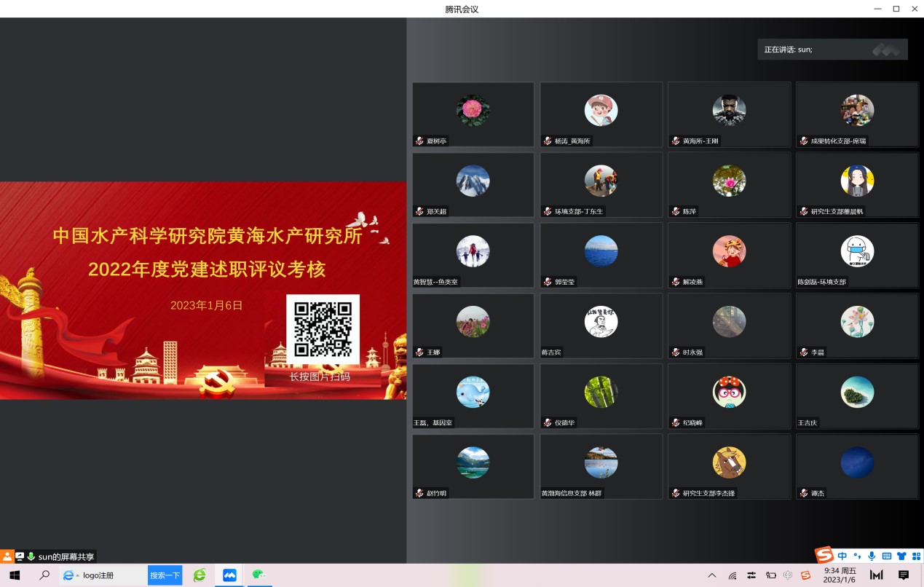Image resolution: width=924 pixels, height=587 pixels.
Task: Open the Sogou skin shirt icon
Action: pos(901,556)
